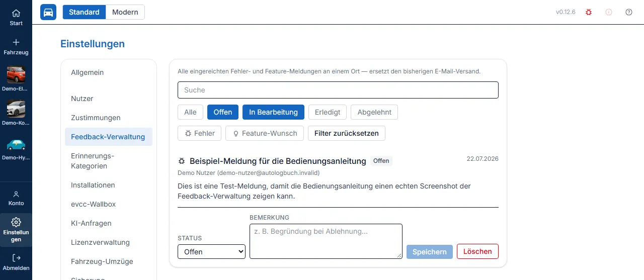Screen dimensions: 644x280
Task: Click the Einstellungen page heading
Action: click(x=93, y=44)
